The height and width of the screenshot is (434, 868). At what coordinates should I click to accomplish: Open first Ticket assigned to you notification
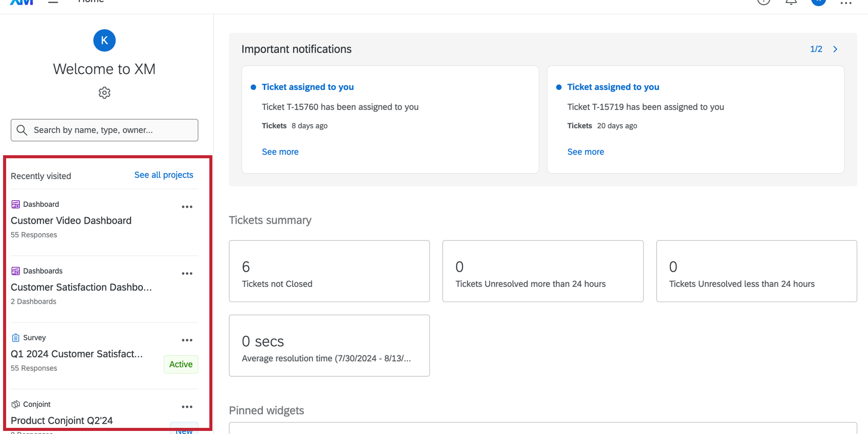point(307,87)
